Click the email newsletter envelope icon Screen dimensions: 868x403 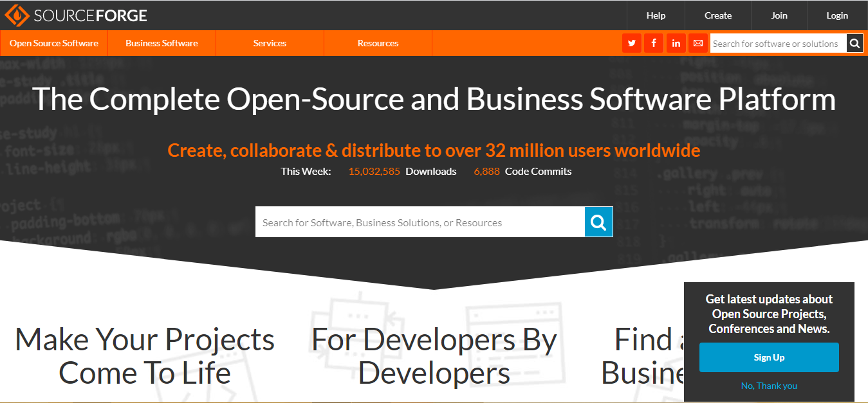click(697, 42)
